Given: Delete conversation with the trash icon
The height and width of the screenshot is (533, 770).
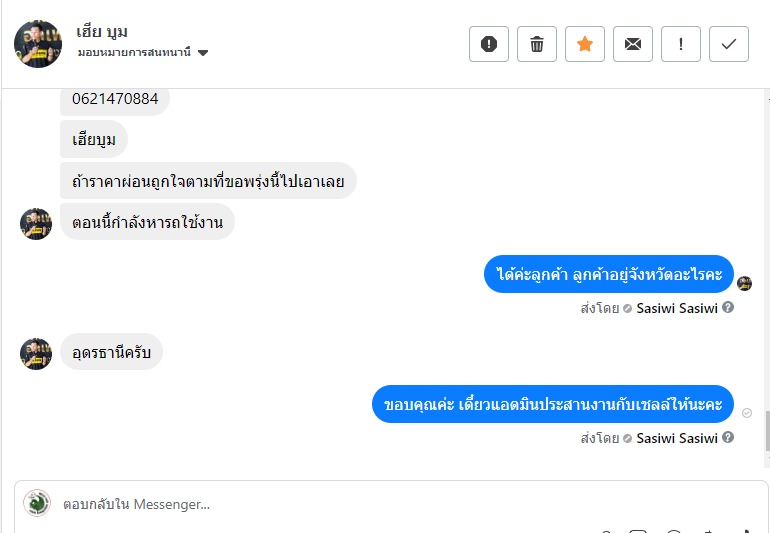Looking at the screenshot, I should coord(537,44).
